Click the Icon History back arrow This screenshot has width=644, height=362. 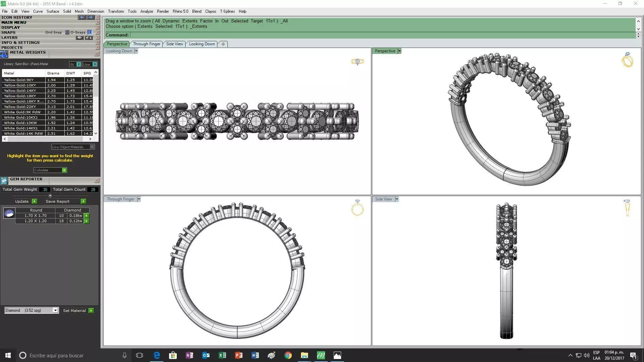pyautogui.click(x=82, y=17)
